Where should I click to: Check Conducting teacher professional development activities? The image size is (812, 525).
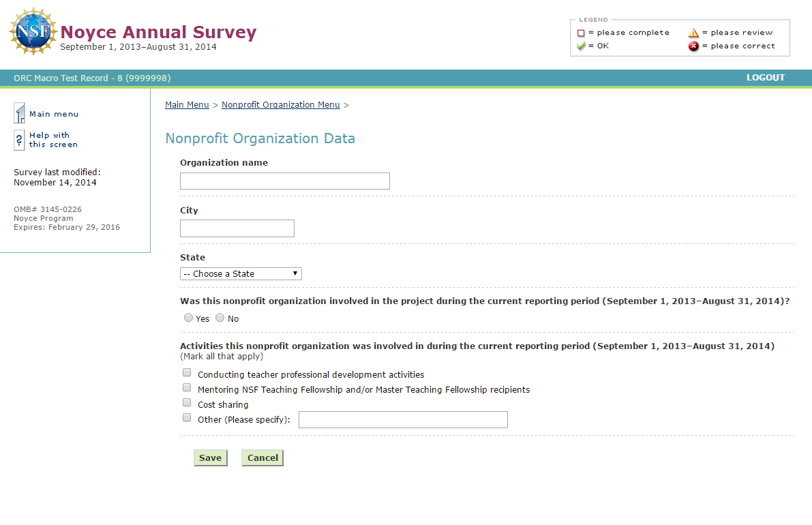(187, 373)
